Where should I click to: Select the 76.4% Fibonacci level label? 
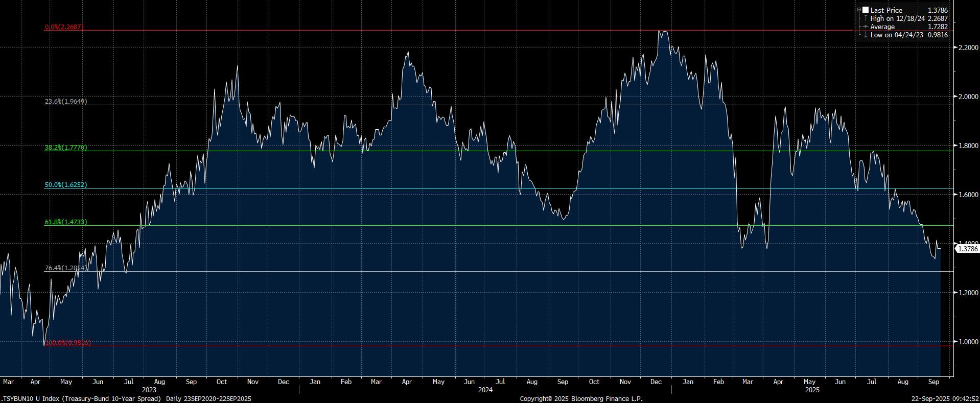(x=66, y=268)
